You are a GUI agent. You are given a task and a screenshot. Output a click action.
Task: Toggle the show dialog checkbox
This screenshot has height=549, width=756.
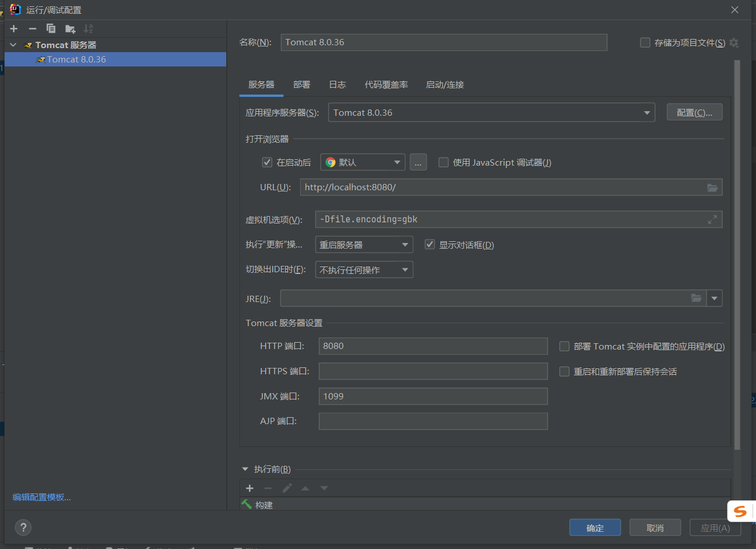click(x=430, y=244)
